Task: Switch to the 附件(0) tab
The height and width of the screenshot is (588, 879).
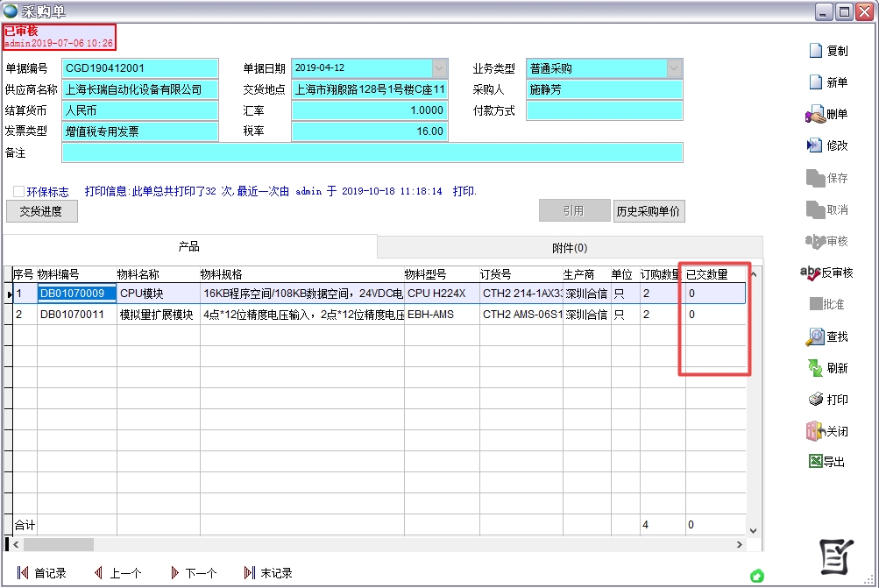Action: pos(570,248)
